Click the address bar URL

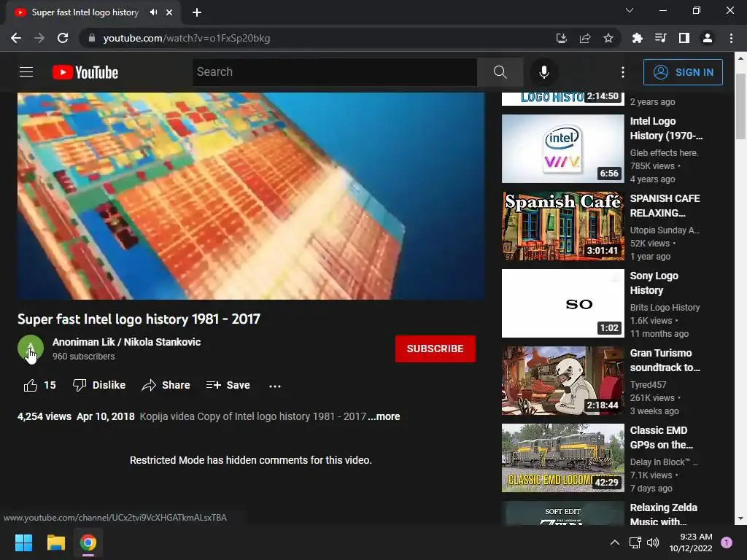[186, 38]
